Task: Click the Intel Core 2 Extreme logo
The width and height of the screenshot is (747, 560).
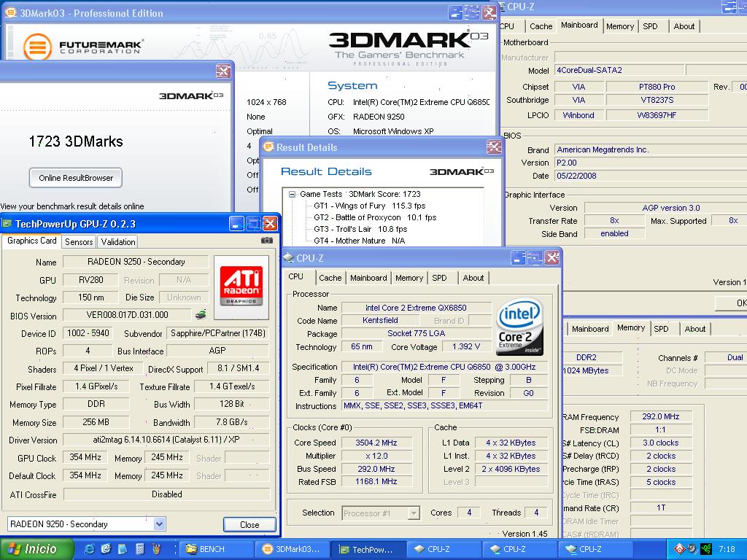Action: coord(519,326)
